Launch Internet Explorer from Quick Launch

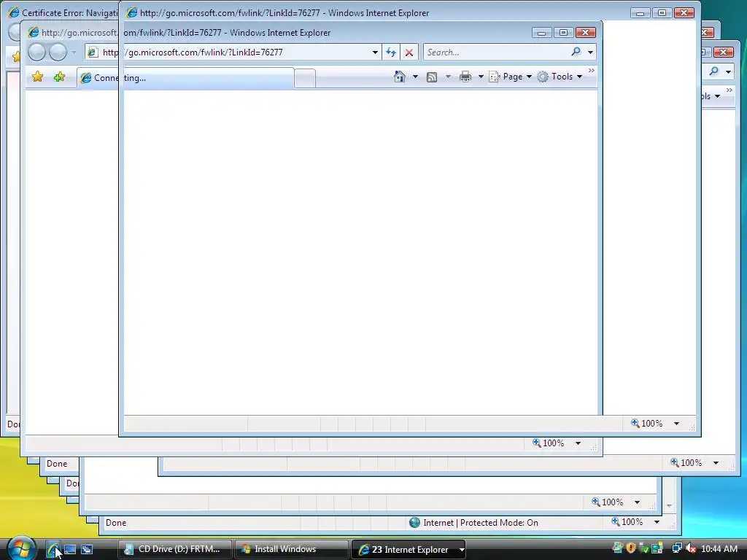point(53,550)
